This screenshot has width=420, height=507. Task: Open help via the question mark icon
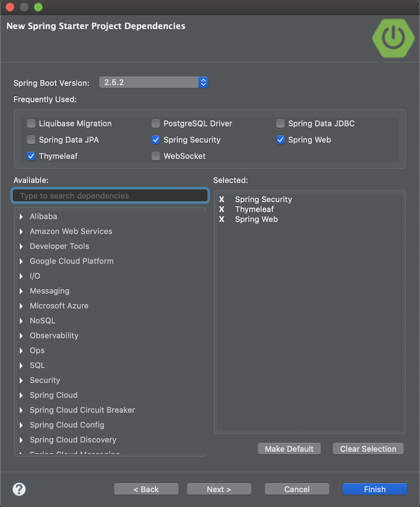tap(19, 489)
